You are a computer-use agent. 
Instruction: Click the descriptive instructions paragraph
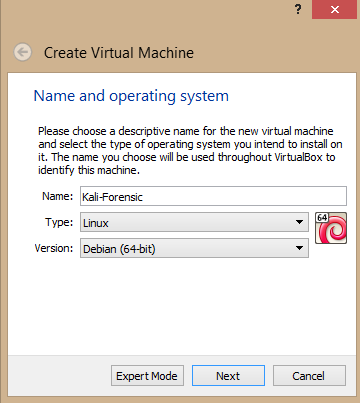(x=190, y=150)
